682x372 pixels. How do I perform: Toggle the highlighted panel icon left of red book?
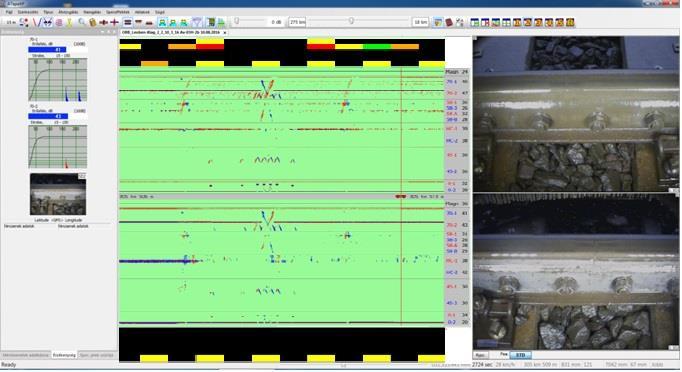(438, 22)
